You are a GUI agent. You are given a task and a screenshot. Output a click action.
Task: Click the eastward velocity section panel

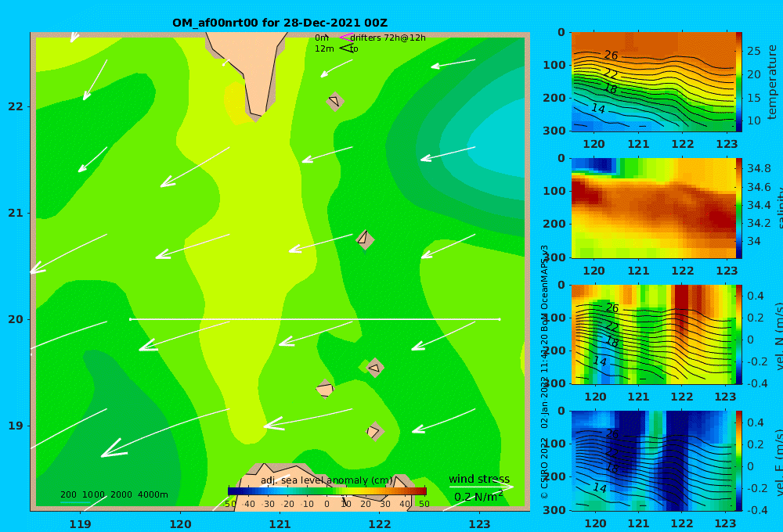coord(653,461)
